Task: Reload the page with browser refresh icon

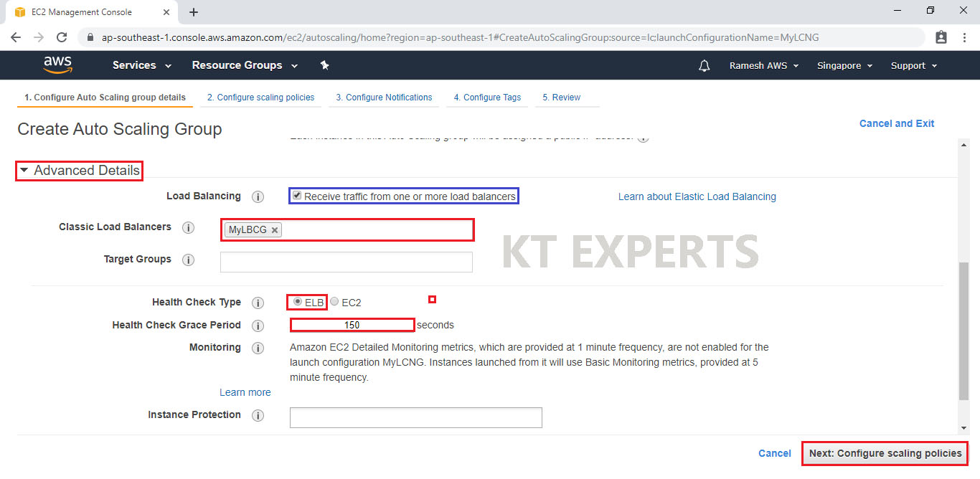Action: pyautogui.click(x=62, y=37)
